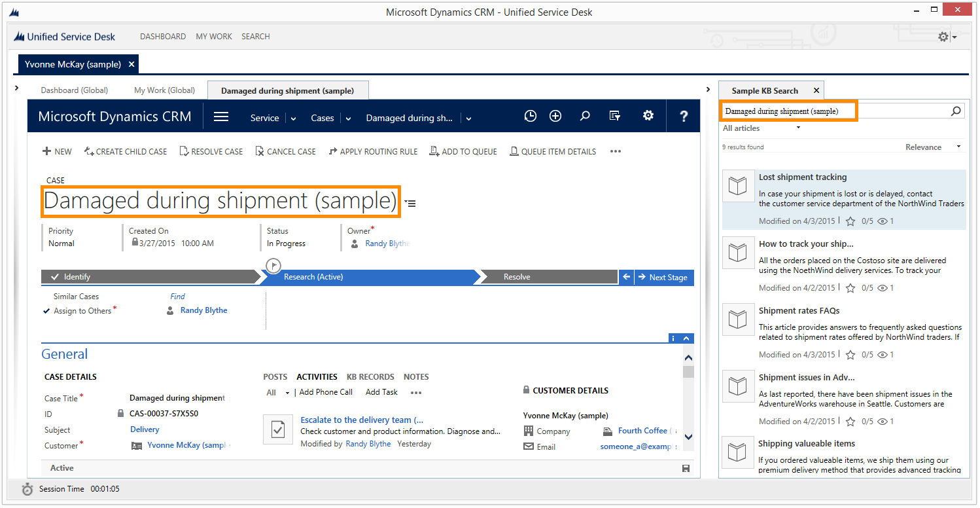
Task: Star the Lost shipment tracking article
Action: coord(850,221)
